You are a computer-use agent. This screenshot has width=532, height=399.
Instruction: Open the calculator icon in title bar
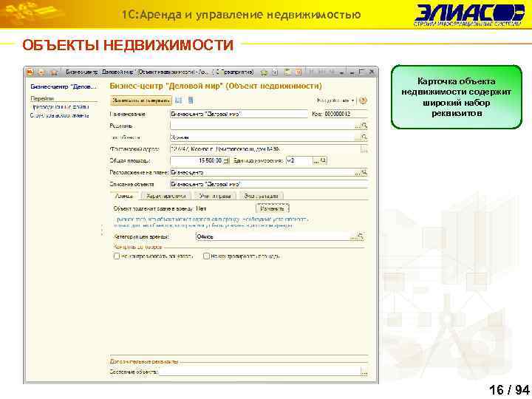(x=287, y=72)
